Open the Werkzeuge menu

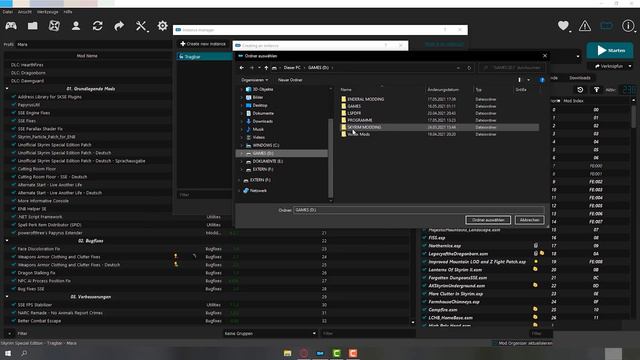[x=47, y=12]
